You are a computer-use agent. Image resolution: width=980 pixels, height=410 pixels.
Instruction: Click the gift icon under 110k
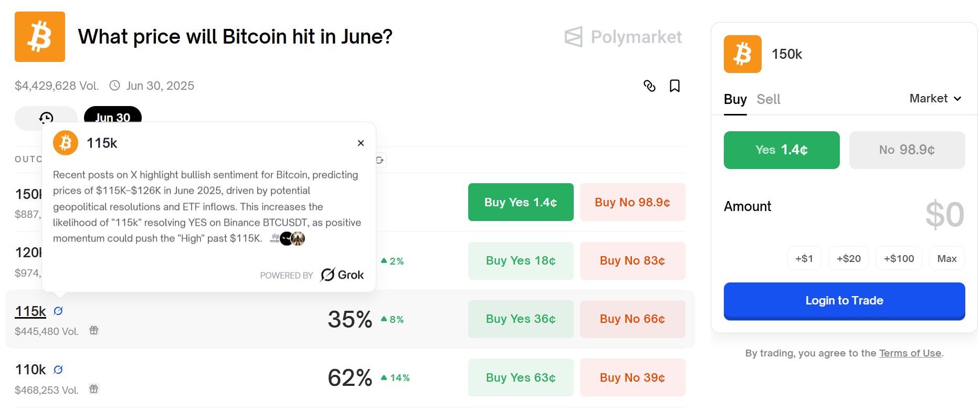(x=94, y=389)
